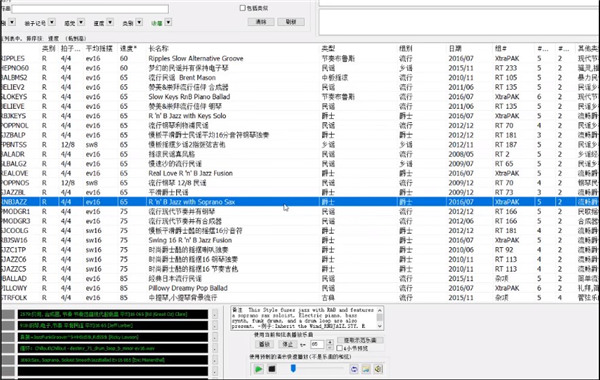The height and width of the screenshot is (380, 600).
Task: Click the RT 187 cell in the 组# column
Action: point(506,145)
